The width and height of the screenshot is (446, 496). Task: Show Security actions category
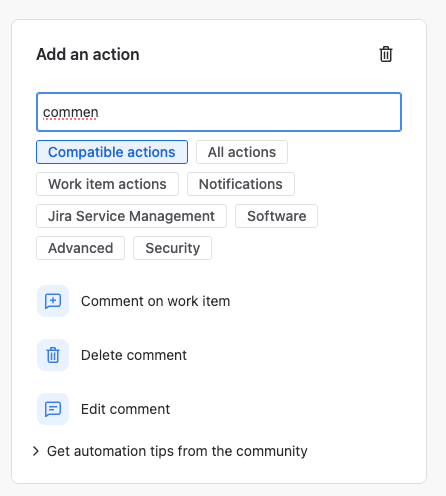tap(172, 248)
